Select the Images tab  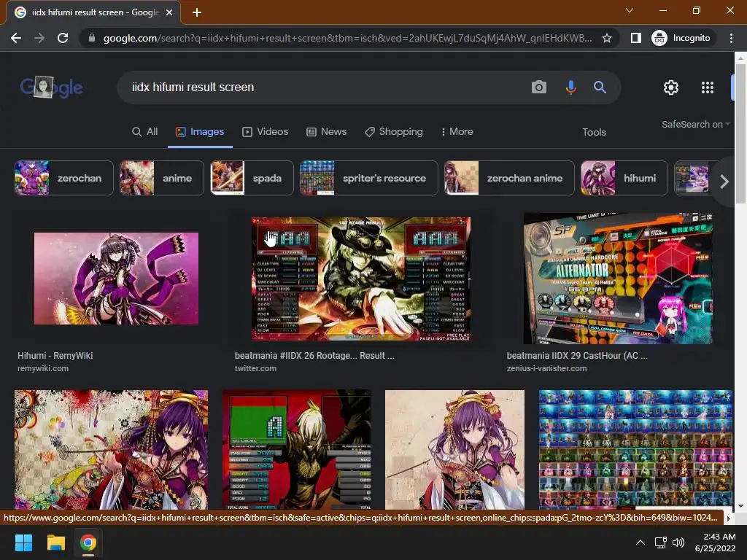pyautogui.click(x=200, y=132)
